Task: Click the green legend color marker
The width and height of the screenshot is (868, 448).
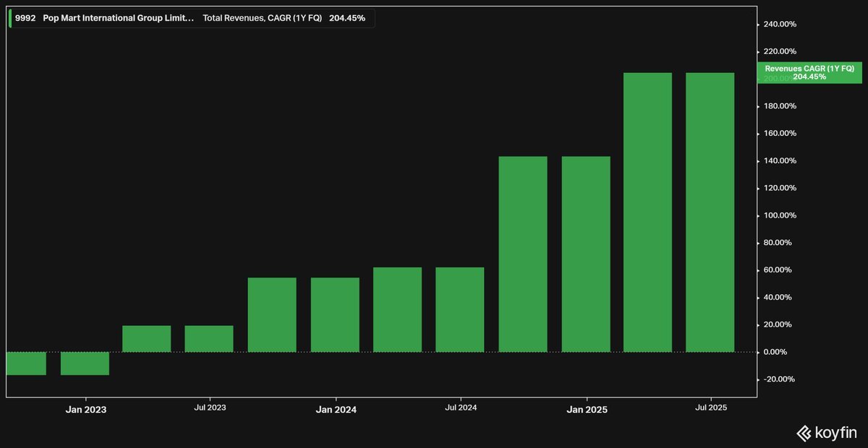Action: point(11,20)
